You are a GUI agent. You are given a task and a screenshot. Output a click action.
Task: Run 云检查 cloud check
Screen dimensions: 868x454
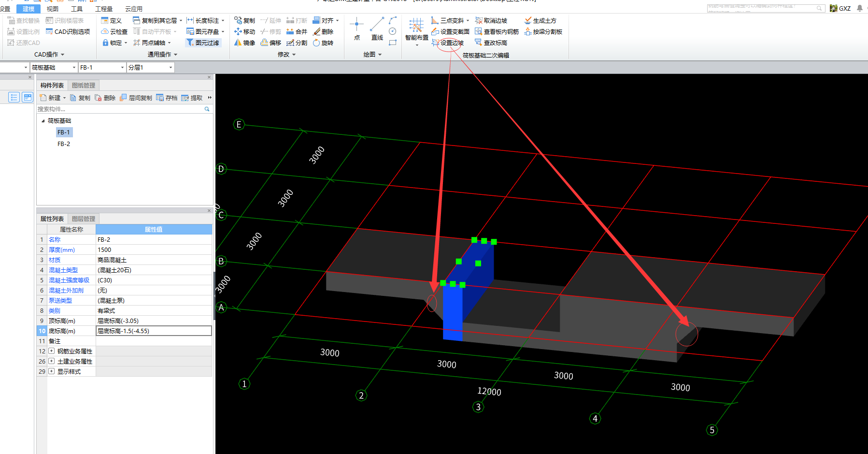point(114,31)
